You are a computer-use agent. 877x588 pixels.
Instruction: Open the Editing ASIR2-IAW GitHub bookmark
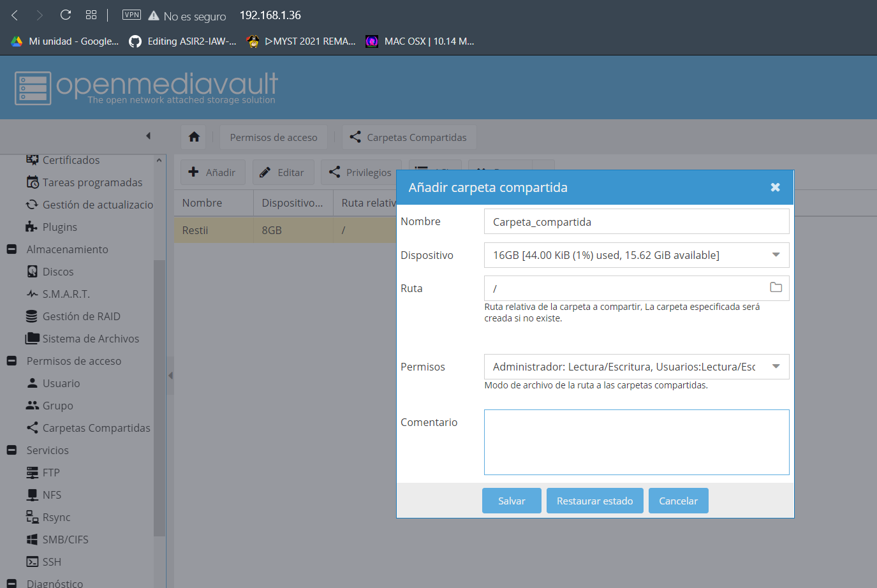pos(182,41)
